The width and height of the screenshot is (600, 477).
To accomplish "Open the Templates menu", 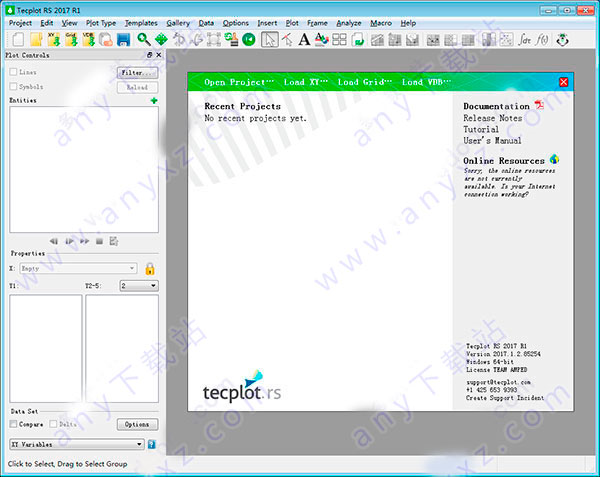I will click(x=141, y=23).
